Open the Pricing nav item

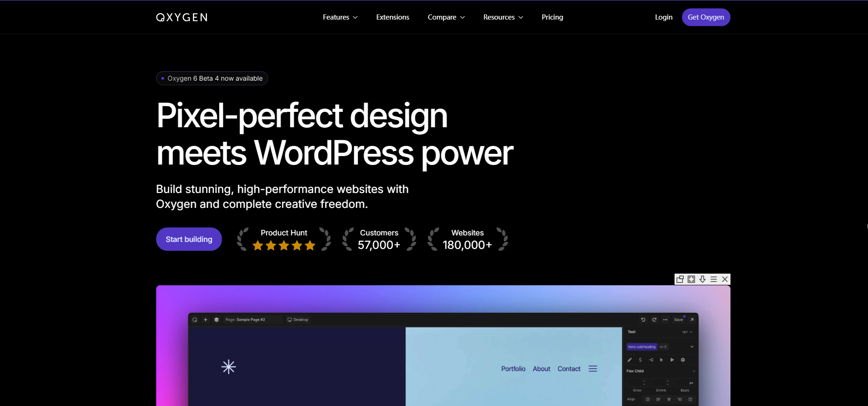point(552,17)
